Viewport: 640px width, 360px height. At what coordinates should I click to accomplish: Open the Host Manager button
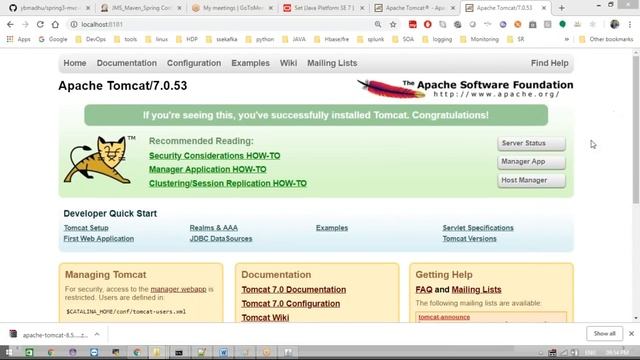(x=531, y=180)
